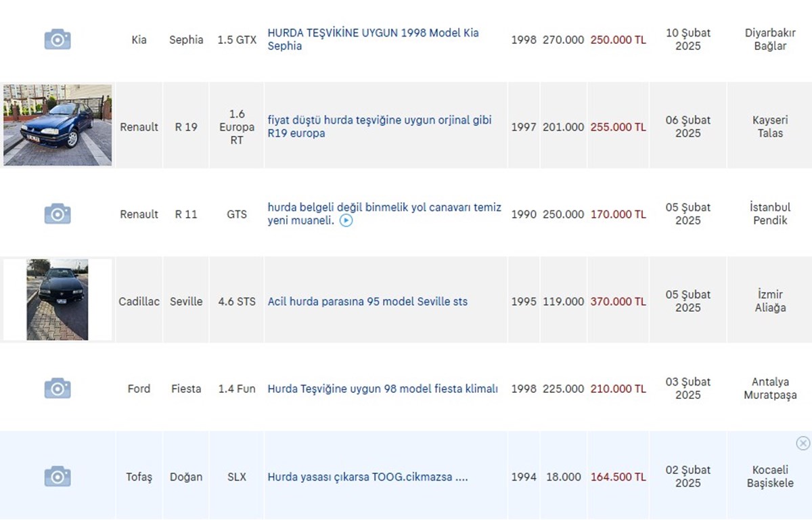Open the 'fiyat düştü hurda teşviğine uygun' R19 listing
812x520 pixels.
(379, 126)
